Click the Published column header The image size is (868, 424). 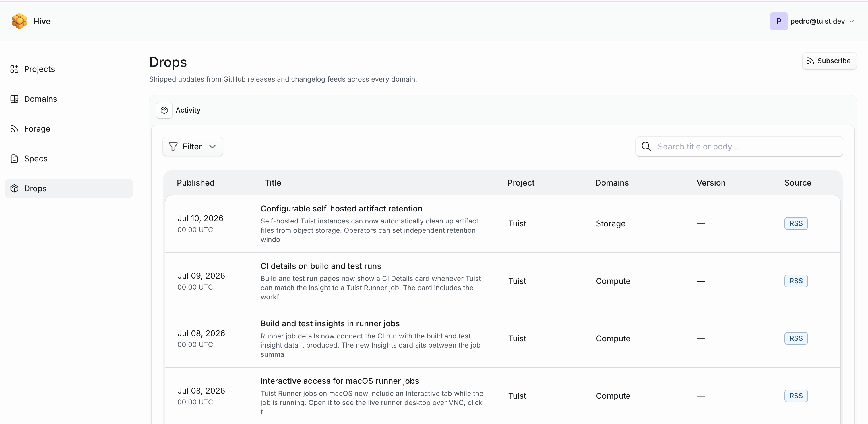click(196, 183)
